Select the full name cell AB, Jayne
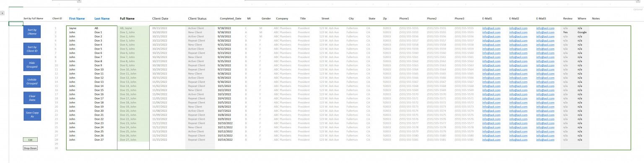 126,28
